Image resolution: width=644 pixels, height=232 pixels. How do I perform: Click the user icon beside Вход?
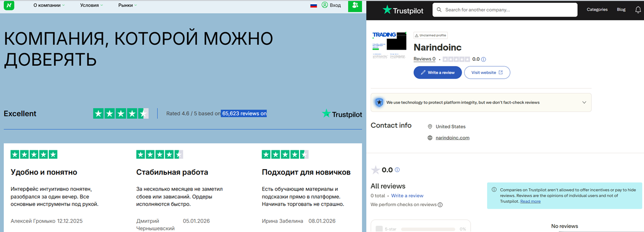pyautogui.click(x=324, y=5)
